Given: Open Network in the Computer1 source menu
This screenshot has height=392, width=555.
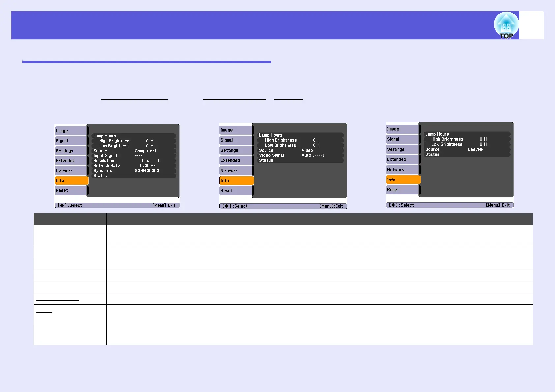Looking at the screenshot, I should pyautogui.click(x=71, y=171).
